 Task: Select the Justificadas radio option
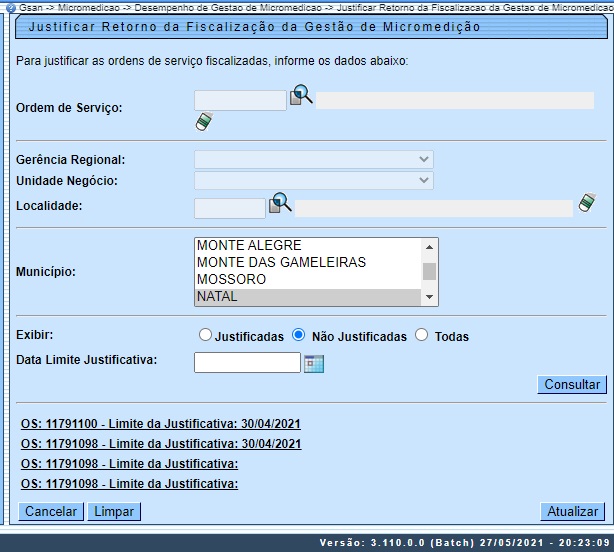(206, 336)
